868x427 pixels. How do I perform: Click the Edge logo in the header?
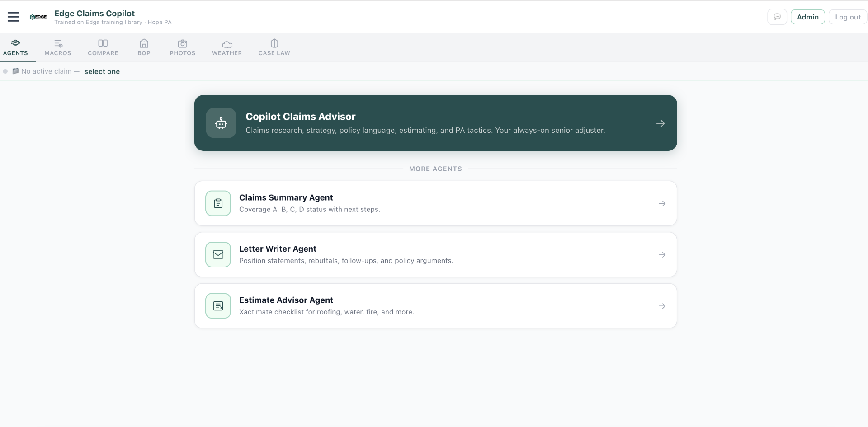click(38, 17)
